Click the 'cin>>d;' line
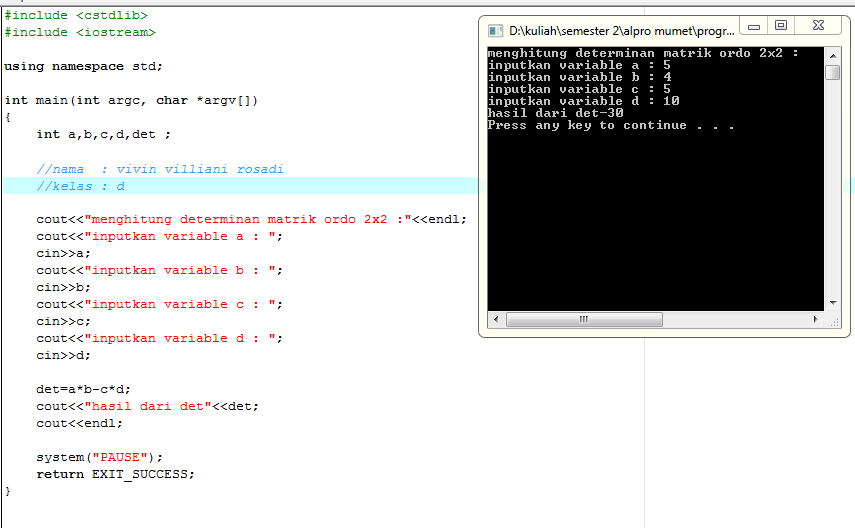The height and width of the screenshot is (528, 855). pyautogui.click(x=63, y=355)
